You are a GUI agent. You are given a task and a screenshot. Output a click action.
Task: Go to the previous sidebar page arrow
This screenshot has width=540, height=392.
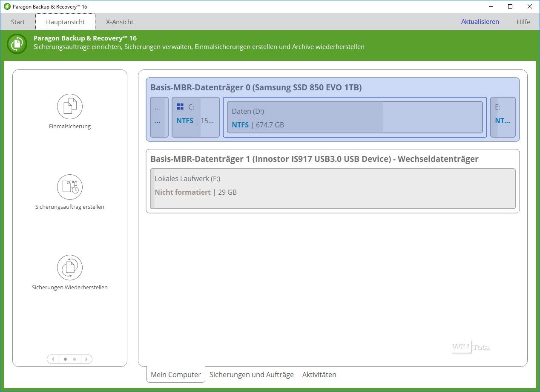[x=52, y=359]
